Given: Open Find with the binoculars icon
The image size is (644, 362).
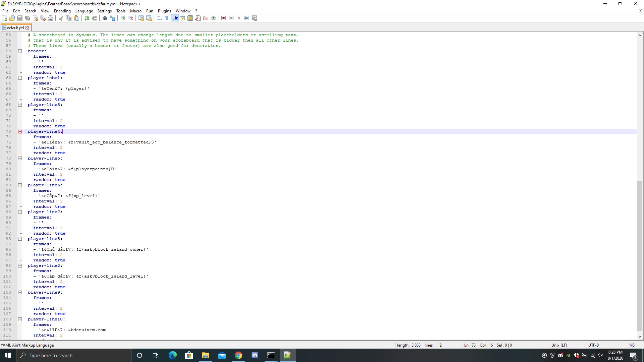Looking at the screenshot, I should coord(105,18).
